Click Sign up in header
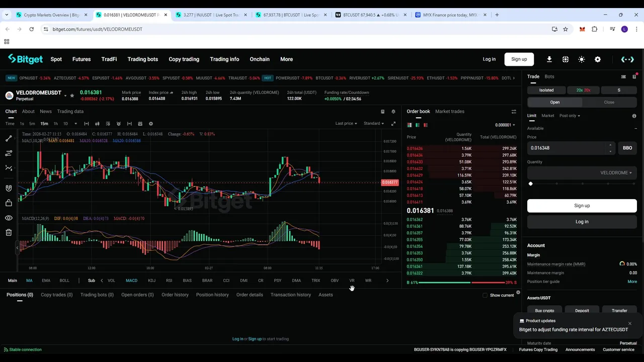 (519, 59)
